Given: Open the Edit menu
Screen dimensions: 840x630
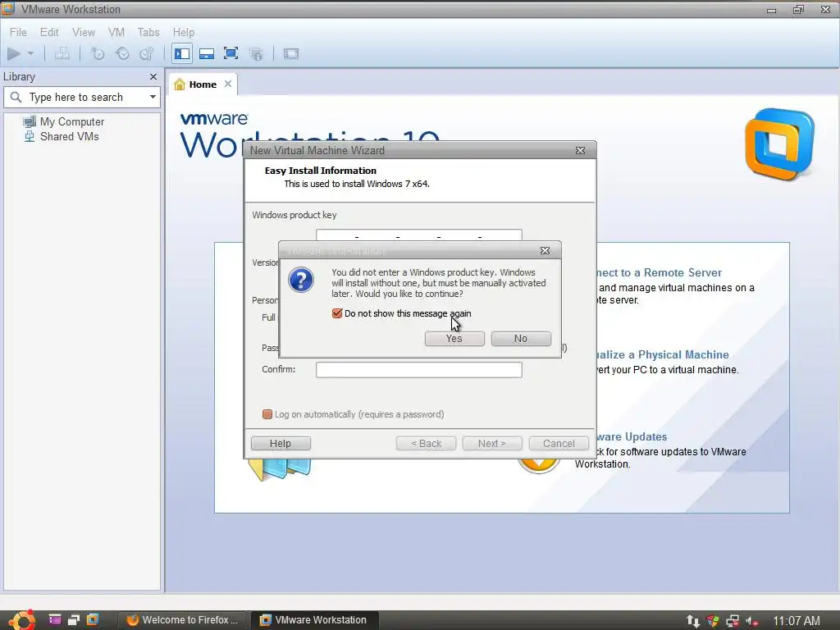Looking at the screenshot, I should point(49,32).
